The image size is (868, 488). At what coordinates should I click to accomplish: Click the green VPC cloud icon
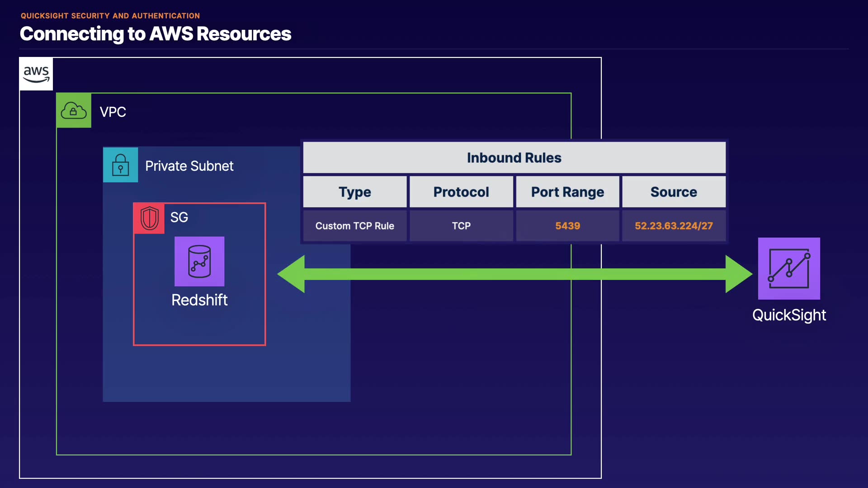74,111
